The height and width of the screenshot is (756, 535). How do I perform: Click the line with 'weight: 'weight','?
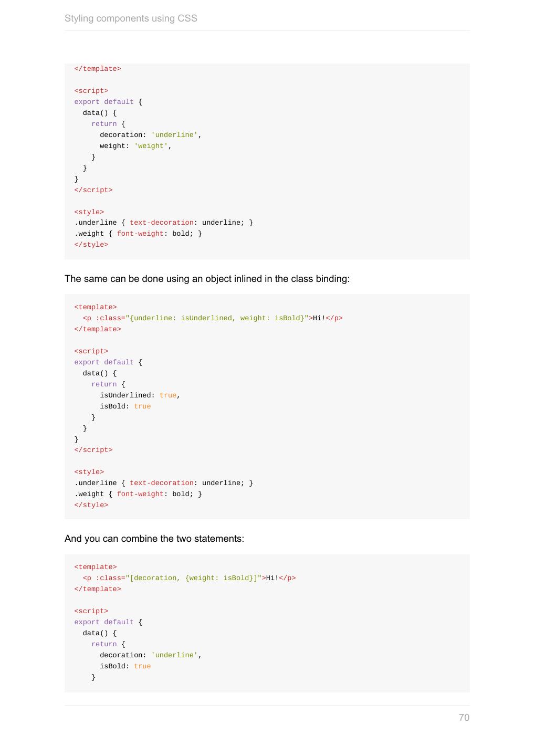click(135, 146)
